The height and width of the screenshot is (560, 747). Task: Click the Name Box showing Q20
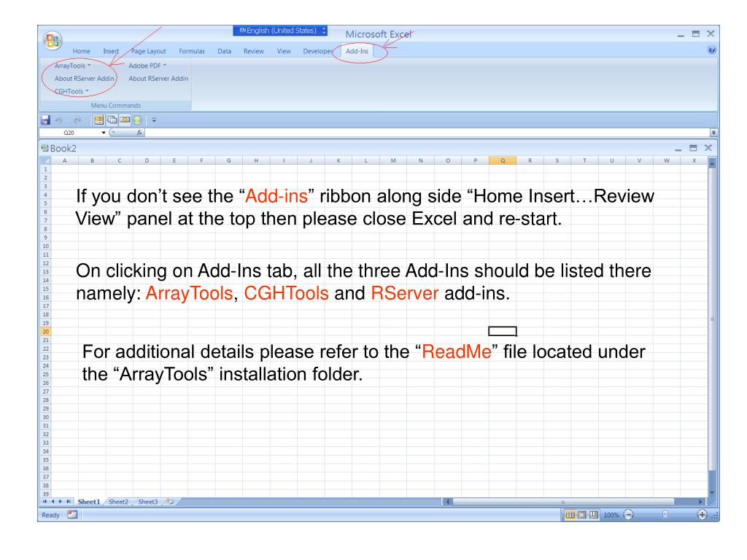click(x=69, y=133)
